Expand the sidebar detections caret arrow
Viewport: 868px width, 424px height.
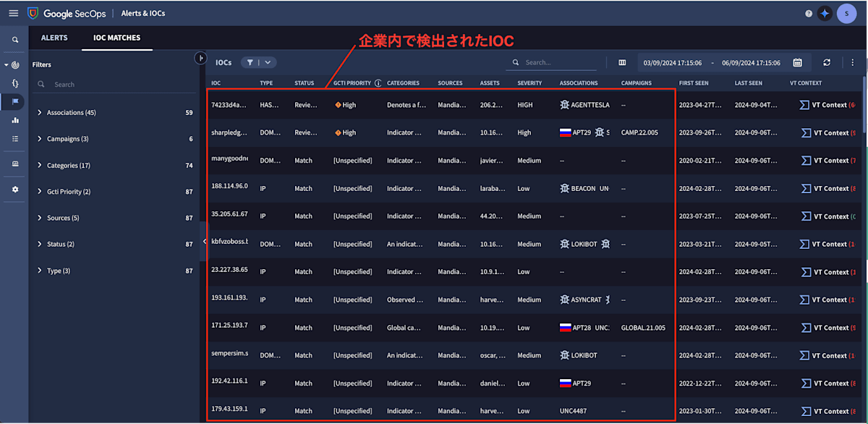[x=7, y=65]
